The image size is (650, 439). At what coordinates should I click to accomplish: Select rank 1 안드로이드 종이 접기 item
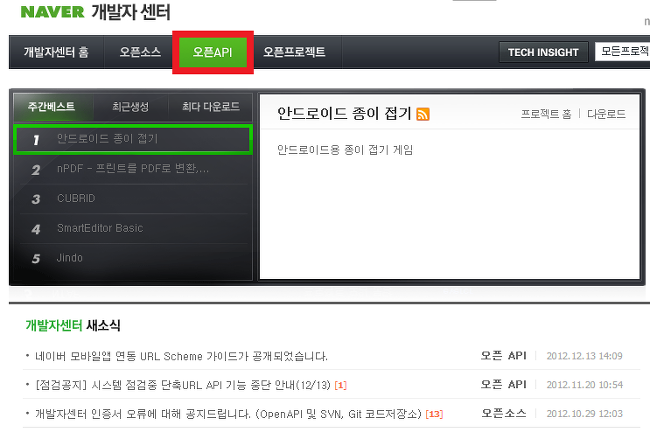133,139
